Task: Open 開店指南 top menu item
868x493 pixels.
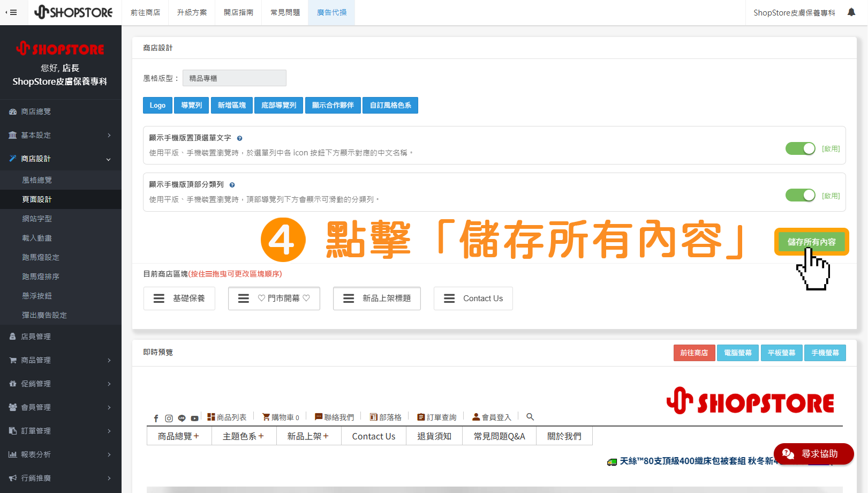Action: [239, 12]
